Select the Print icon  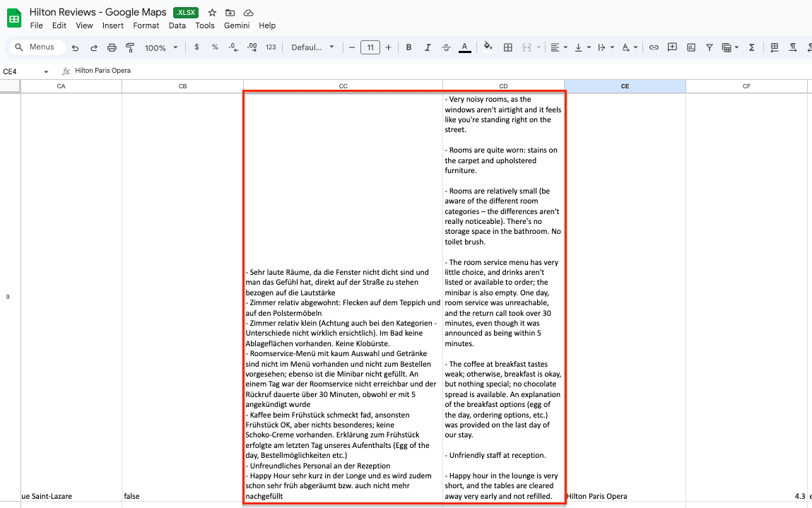click(112, 47)
